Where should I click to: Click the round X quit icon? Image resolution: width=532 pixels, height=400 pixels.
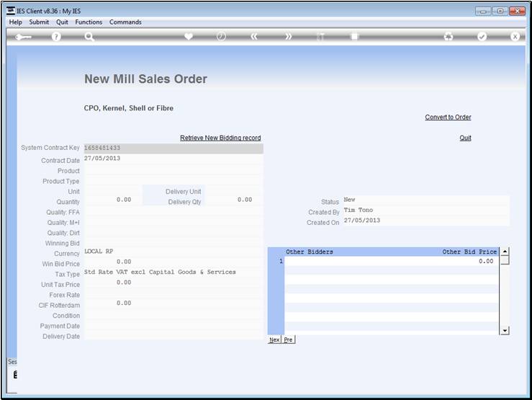point(515,37)
